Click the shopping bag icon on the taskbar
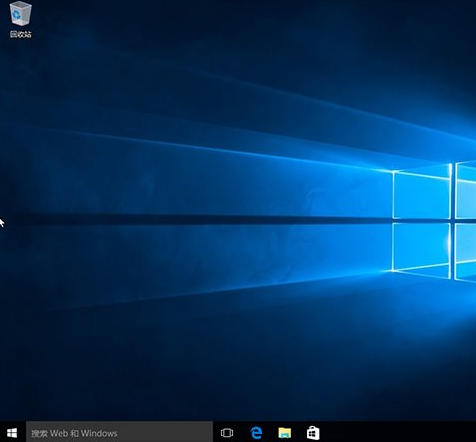This screenshot has width=476, height=442. [313, 433]
